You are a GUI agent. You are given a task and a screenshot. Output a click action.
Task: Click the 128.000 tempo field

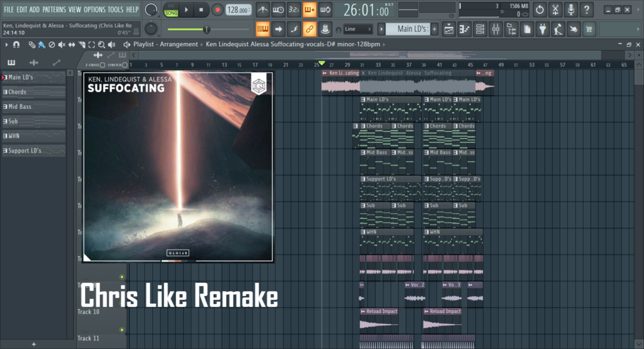click(x=239, y=10)
